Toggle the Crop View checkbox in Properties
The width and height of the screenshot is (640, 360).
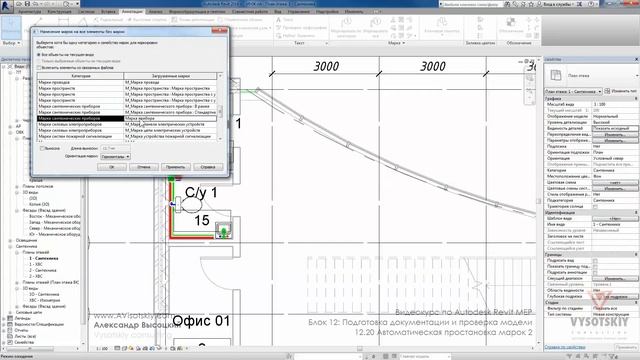[595, 260]
